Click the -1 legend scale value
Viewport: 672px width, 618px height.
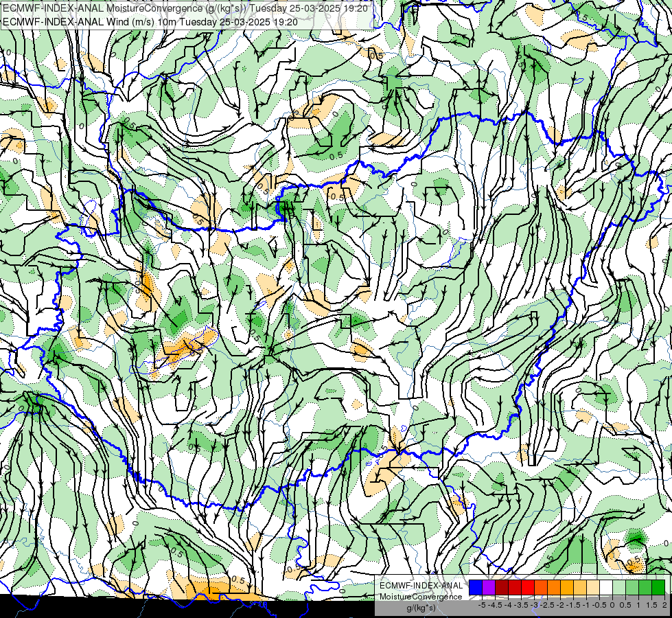point(586,605)
